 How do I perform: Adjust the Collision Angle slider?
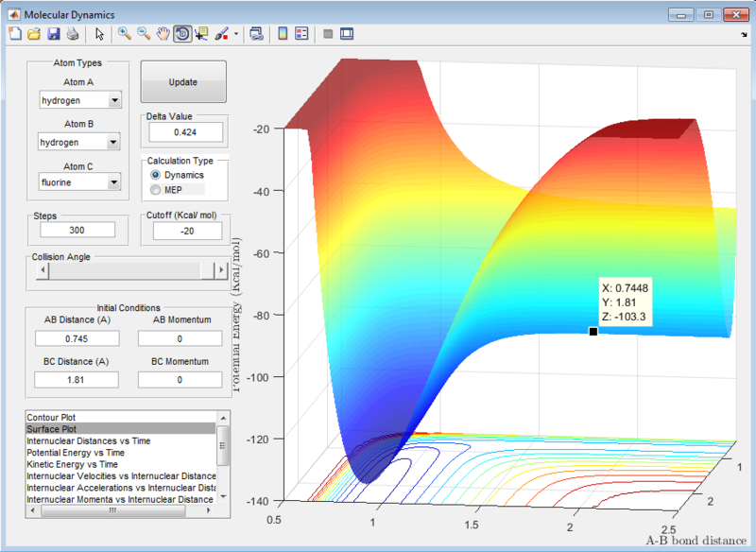pos(129,270)
